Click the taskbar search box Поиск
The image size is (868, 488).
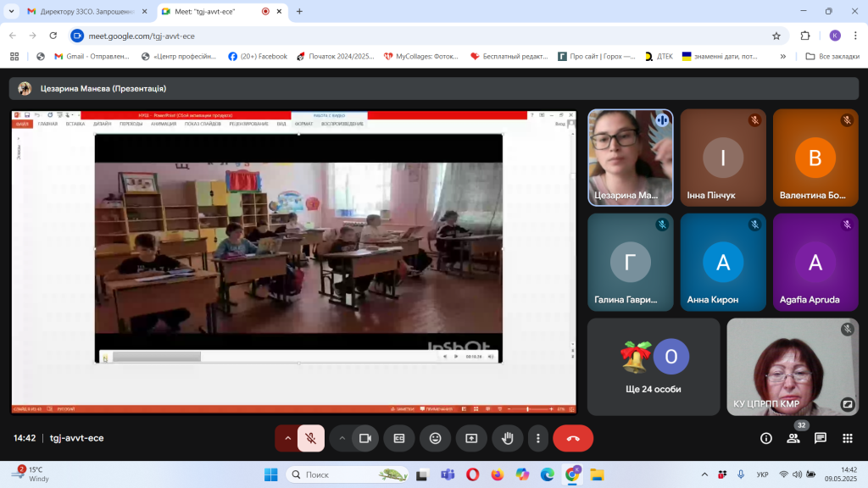click(x=347, y=474)
